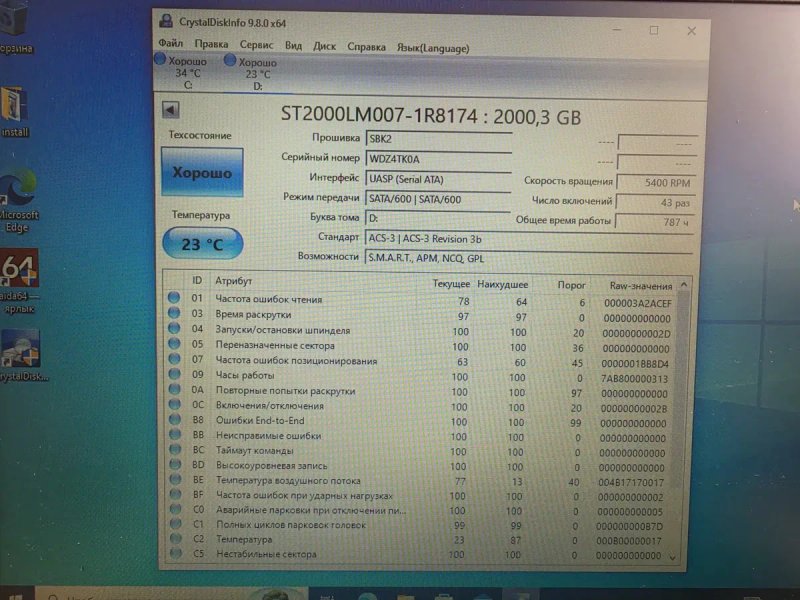Open the install folder desktop icon
Image resolution: width=800 pixels, height=600 pixels.
[x=14, y=112]
